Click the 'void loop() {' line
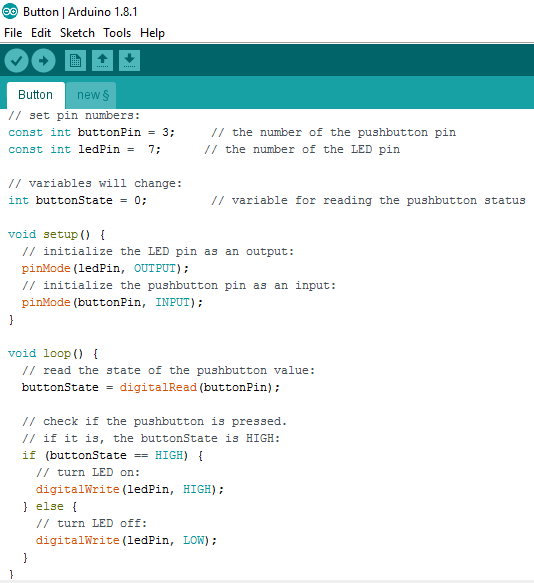The width and height of the screenshot is (534, 583). 53,353
